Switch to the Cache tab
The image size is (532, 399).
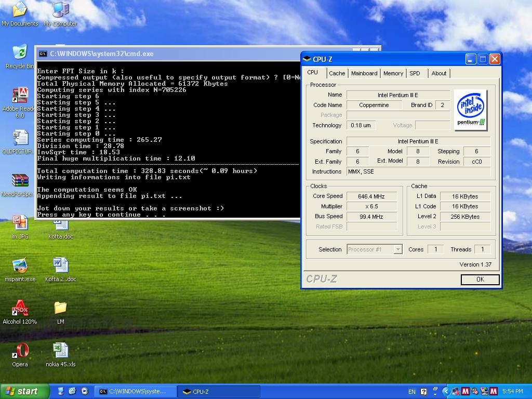click(337, 73)
